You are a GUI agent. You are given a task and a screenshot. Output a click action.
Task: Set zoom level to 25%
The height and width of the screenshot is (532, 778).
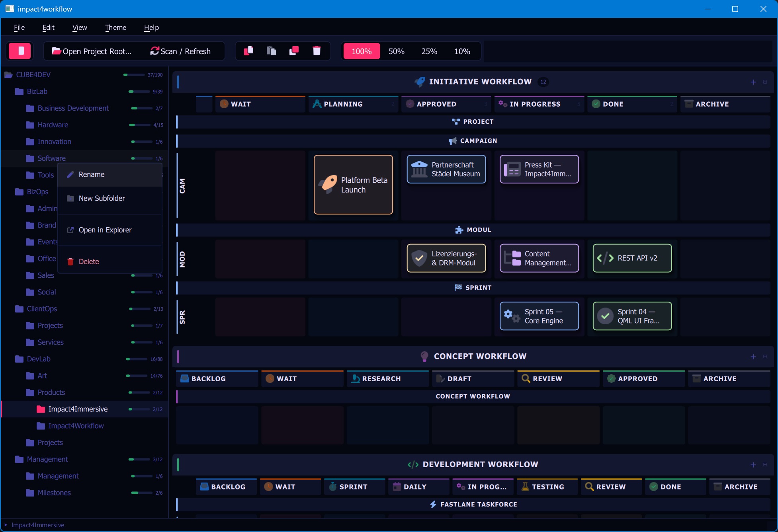coord(429,51)
